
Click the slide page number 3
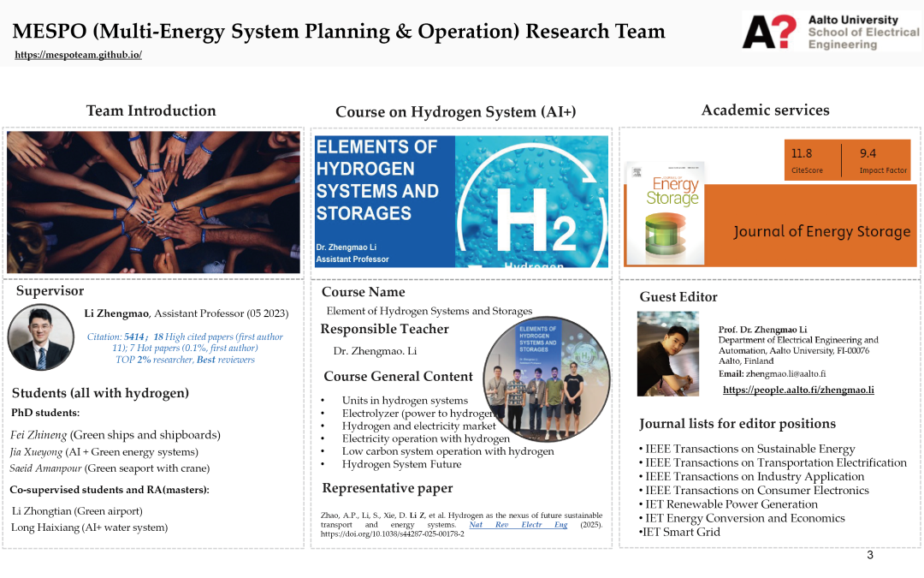click(x=870, y=555)
